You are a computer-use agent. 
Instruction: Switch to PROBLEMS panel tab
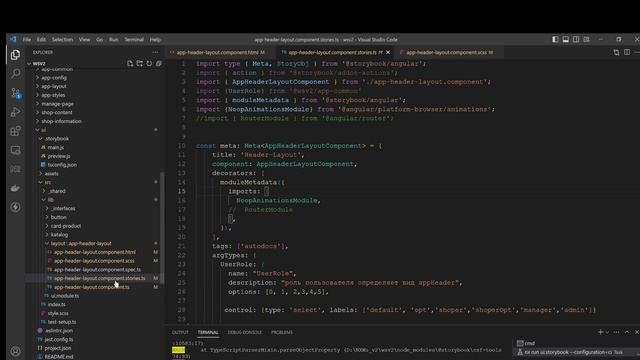(282, 332)
